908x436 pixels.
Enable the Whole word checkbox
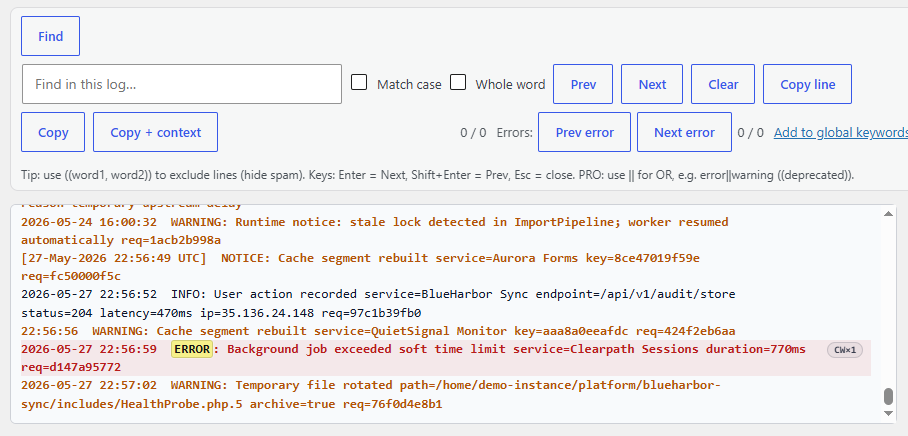click(458, 82)
